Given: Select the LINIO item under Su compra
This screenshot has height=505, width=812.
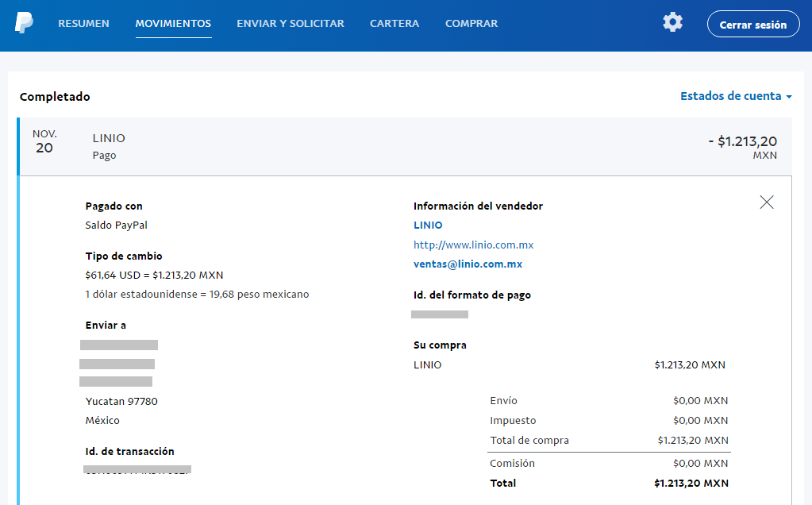Looking at the screenshot, I should click(428, 364).
